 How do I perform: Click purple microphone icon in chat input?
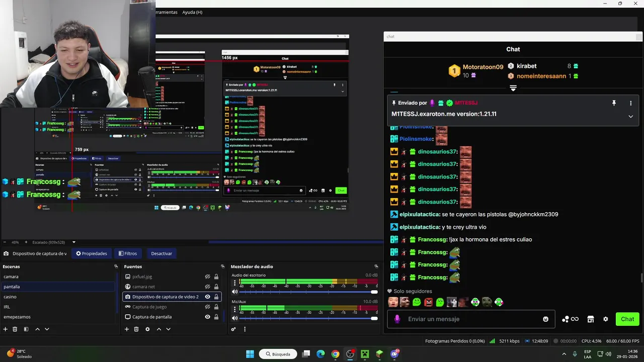coord(397,319)
